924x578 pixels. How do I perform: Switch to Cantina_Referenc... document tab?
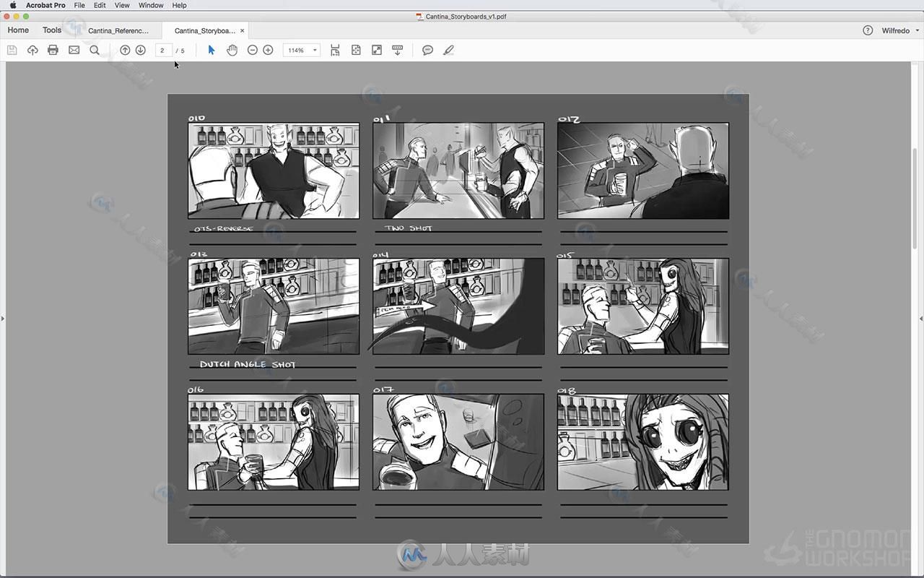point(118,30)
